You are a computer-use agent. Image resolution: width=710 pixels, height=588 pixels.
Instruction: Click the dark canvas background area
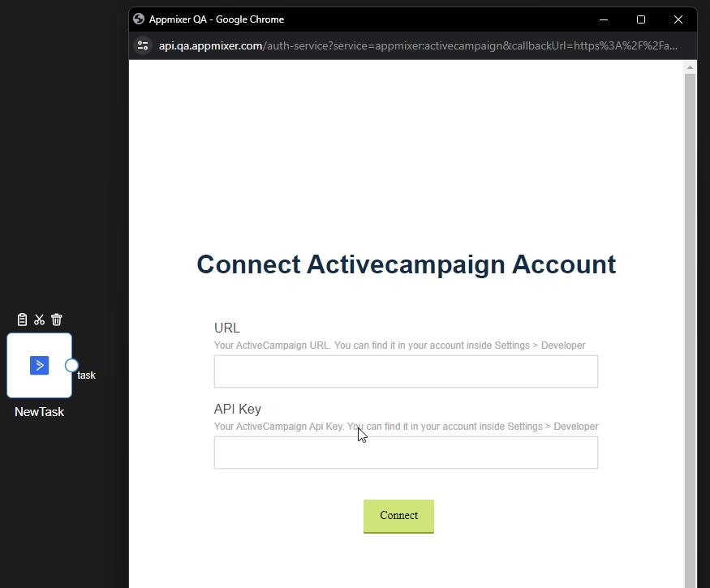(61, 162)
